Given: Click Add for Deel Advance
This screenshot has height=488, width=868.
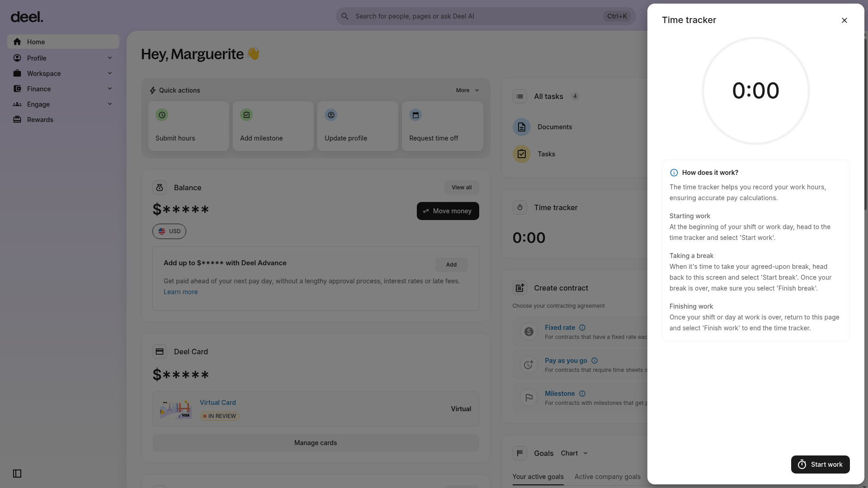Looking at the screenshot, I should [x=451, y=265].
